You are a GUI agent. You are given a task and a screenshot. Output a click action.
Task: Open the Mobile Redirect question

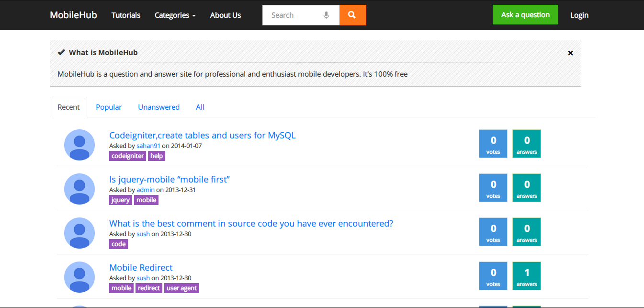(x=141, y=268)
